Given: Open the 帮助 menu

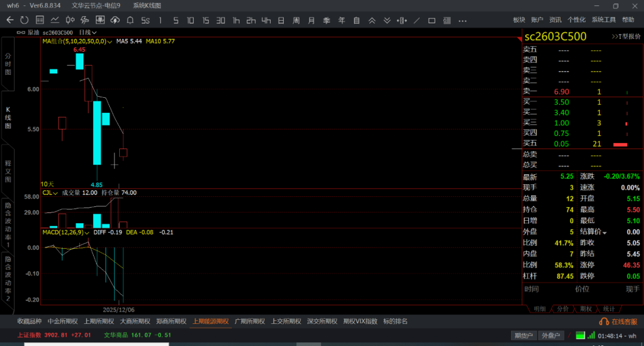Looking at the screenshot, I should pyautogui.click(x=628, y=20).
